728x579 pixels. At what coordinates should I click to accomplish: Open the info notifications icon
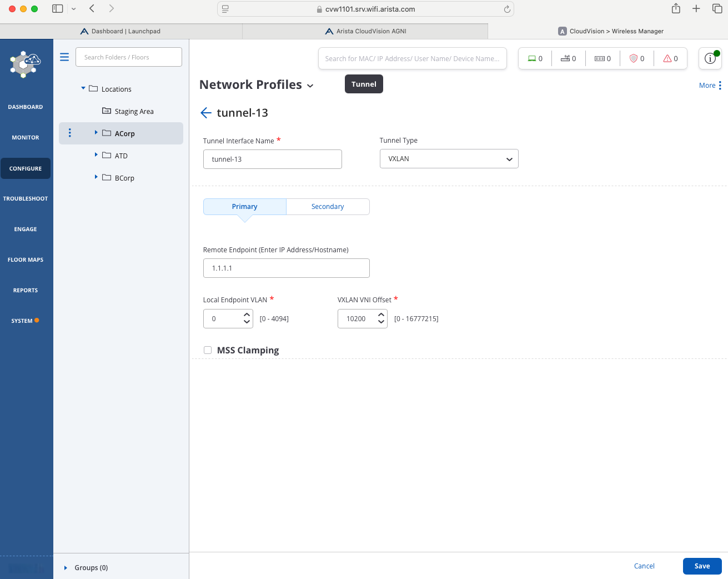[x=710, y=58]
